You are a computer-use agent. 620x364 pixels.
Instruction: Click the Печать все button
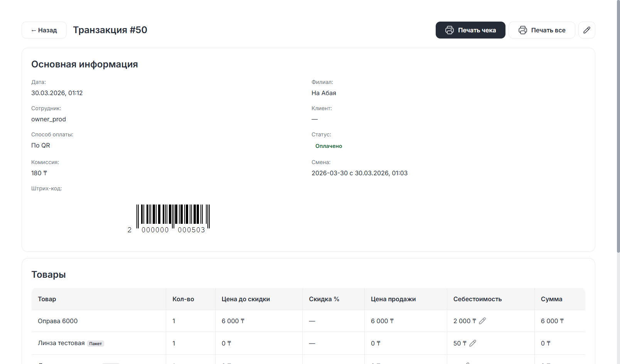[x=542, y=30]
